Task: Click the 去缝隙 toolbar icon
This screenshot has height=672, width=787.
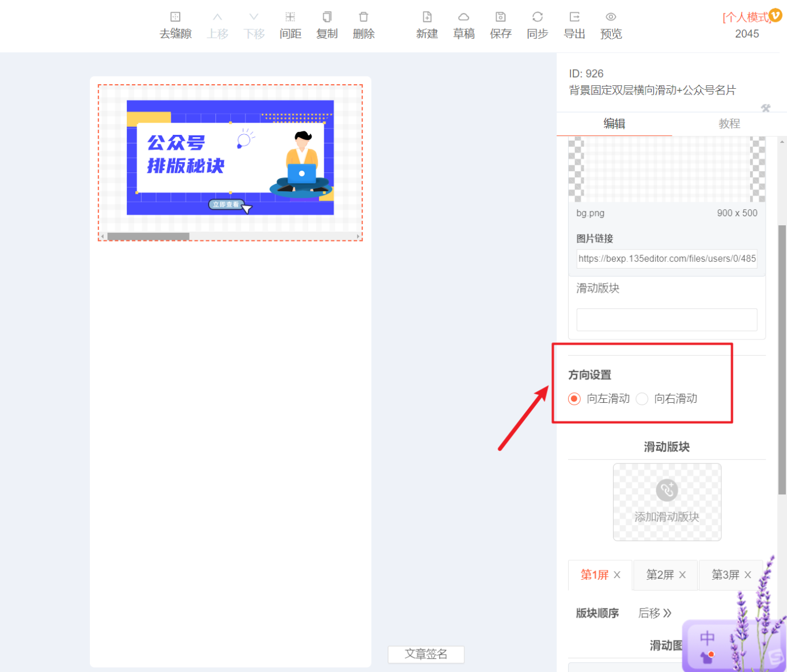Action: (x=176, y=17)
